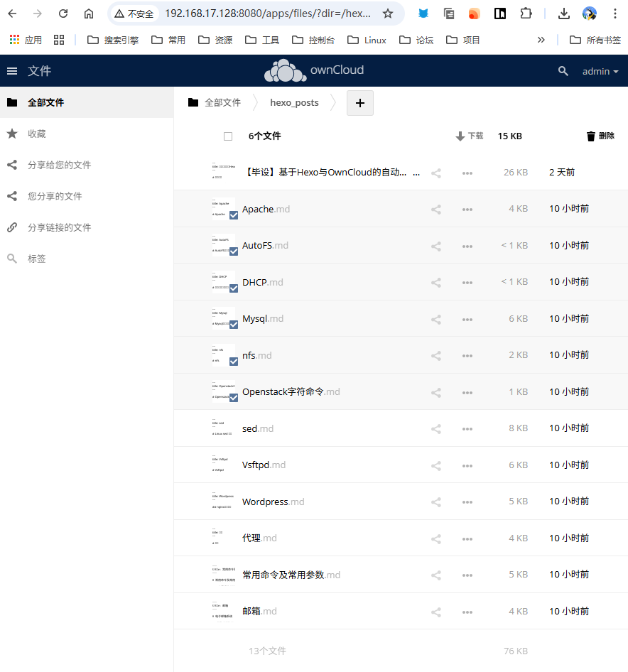This screenshot has width=628, height=672.
Task: Open the 控制台 bookmark folder
Action: [x=313, y=40]
